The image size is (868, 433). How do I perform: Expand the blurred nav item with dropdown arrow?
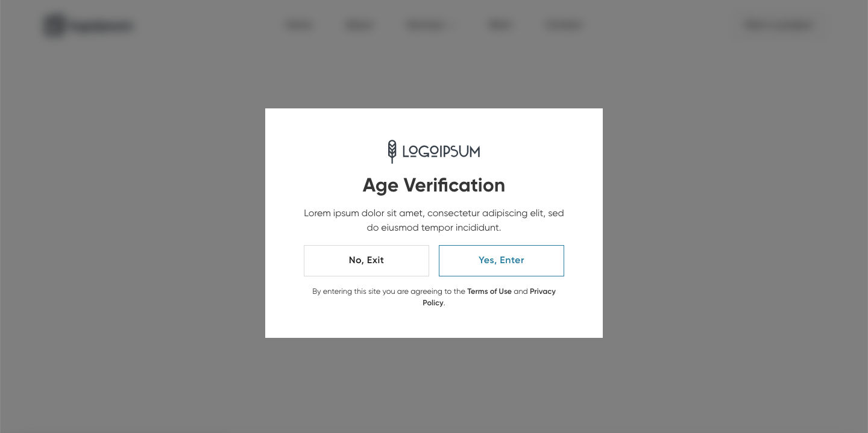coord(427,25)
